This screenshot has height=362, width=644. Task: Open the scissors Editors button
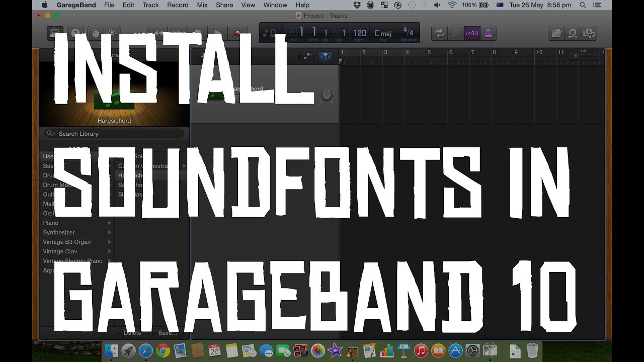pos(113,33)
